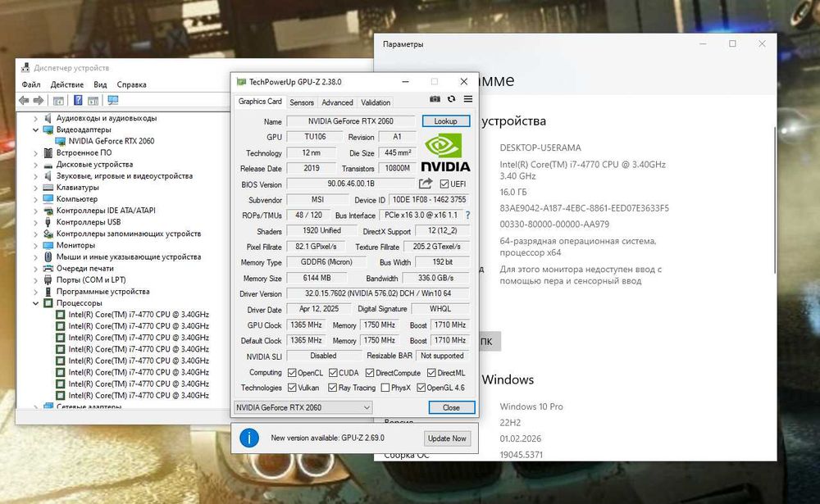Viewport: 820px width, 504px height.
Task: Select the last i7-4770 CPU entry
Action: [139, 396]
